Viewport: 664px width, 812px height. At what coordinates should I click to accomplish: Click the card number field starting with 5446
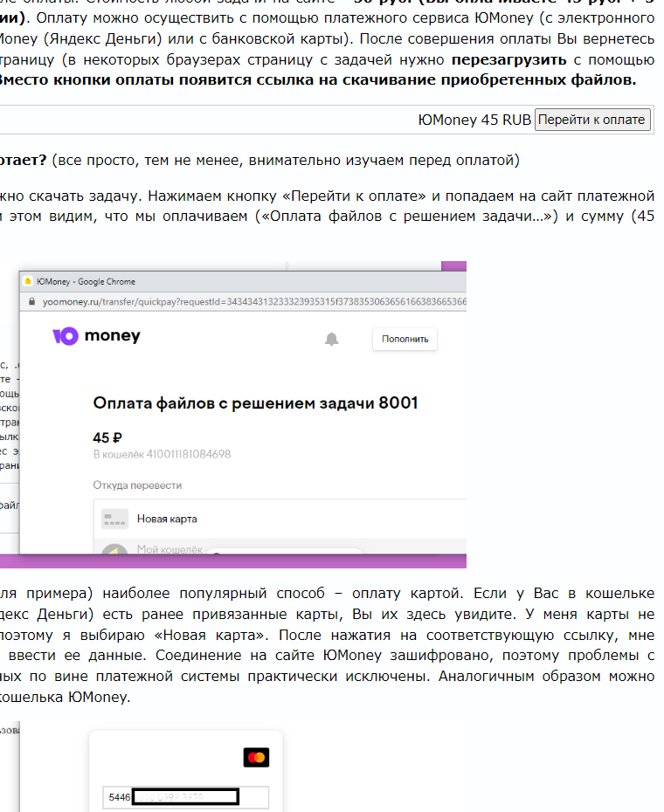(185, 797)
